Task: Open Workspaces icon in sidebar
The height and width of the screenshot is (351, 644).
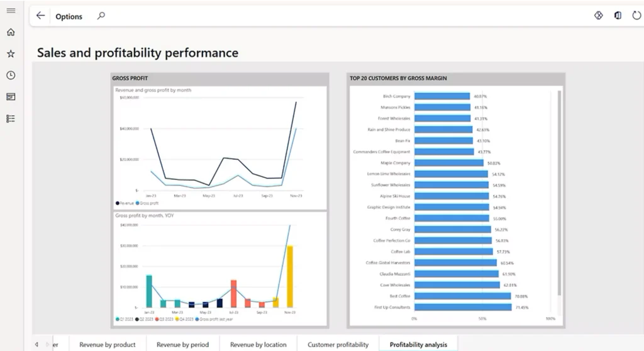Action: [x=11, y=97]
